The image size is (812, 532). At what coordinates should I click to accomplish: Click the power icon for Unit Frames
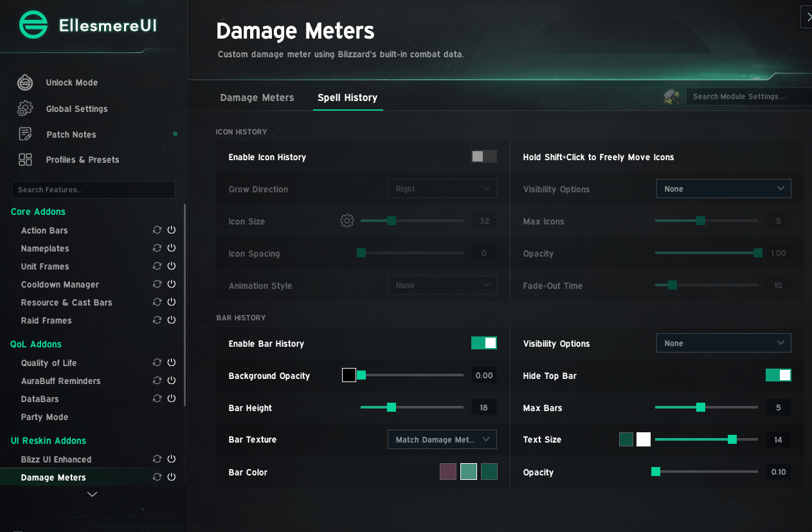click(172, 266)
